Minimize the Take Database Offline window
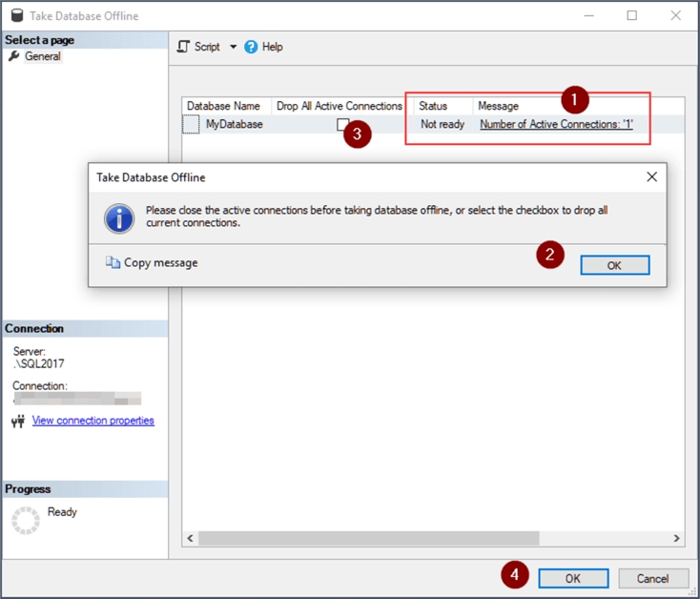Viewport: 700px width, 599px height. pyautogui.click(x=588, y=15)
